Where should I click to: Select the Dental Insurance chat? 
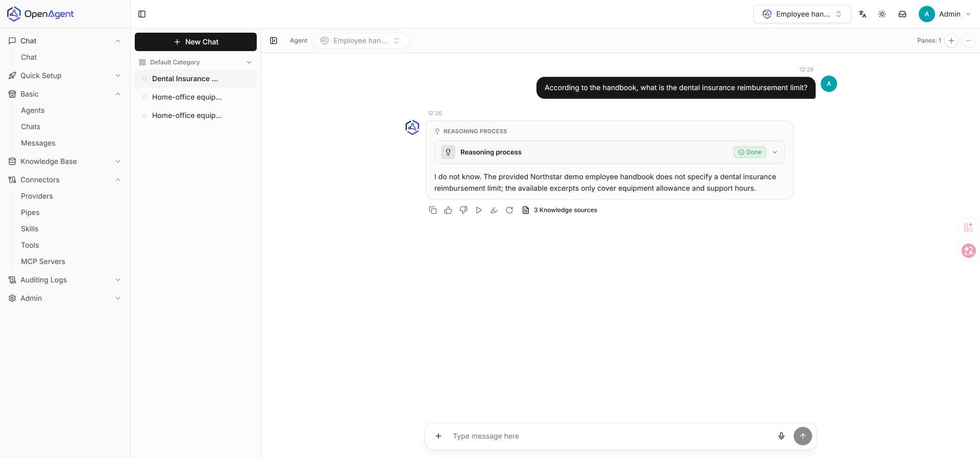pyautogui.click(x=195, y=79)
